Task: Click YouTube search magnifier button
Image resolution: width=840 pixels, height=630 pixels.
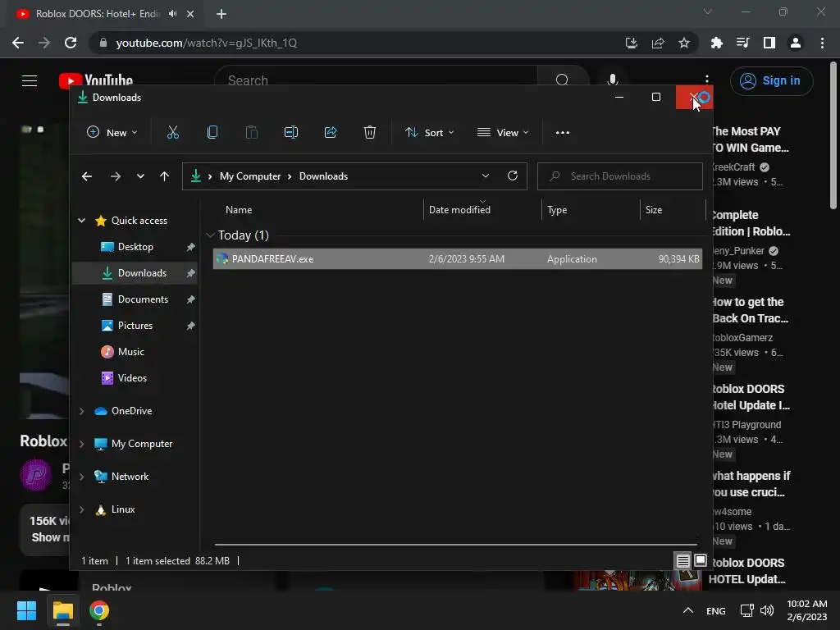Action: [562, 80]
